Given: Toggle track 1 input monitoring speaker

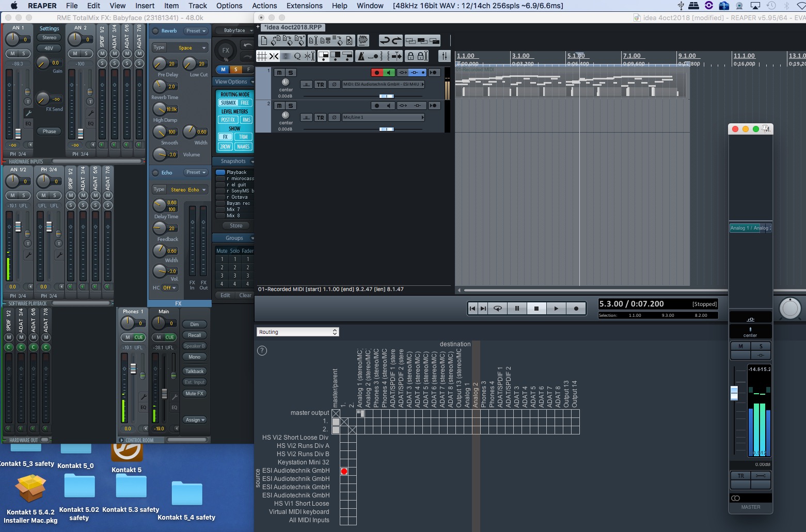Looking at the screenshot, I should click(389, 73).
